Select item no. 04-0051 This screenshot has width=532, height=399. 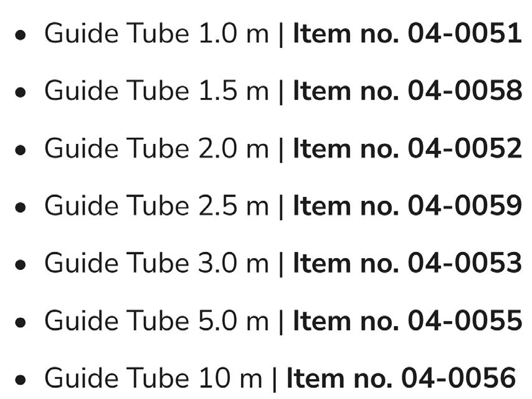pyautogui.click(x=407, y=33)
